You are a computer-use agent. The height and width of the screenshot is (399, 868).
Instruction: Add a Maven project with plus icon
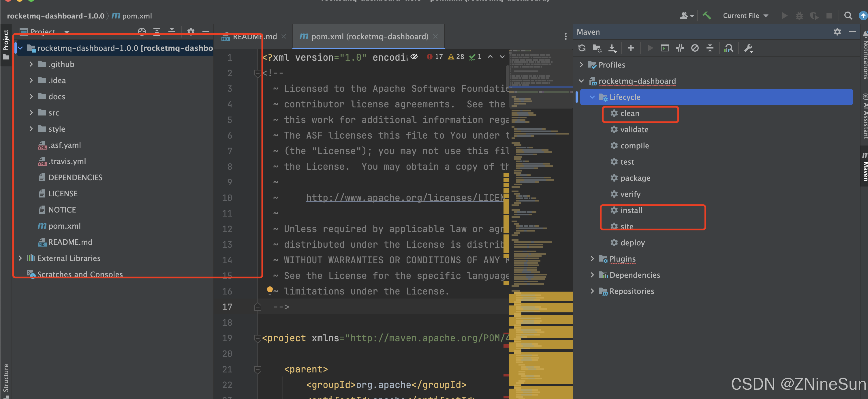[x=631, y=48]
